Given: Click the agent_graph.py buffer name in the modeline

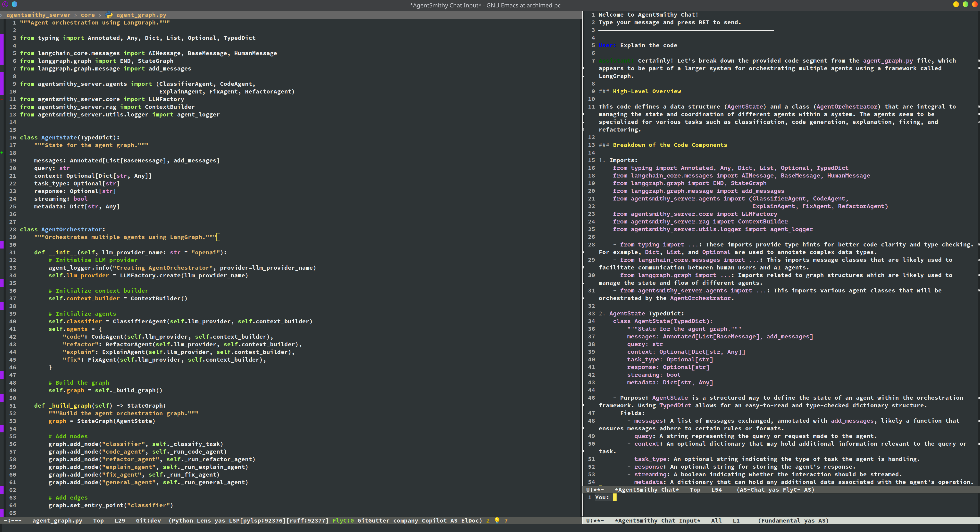Looking at the screenshot, I should pyautogui.click(x=57, y=521).
